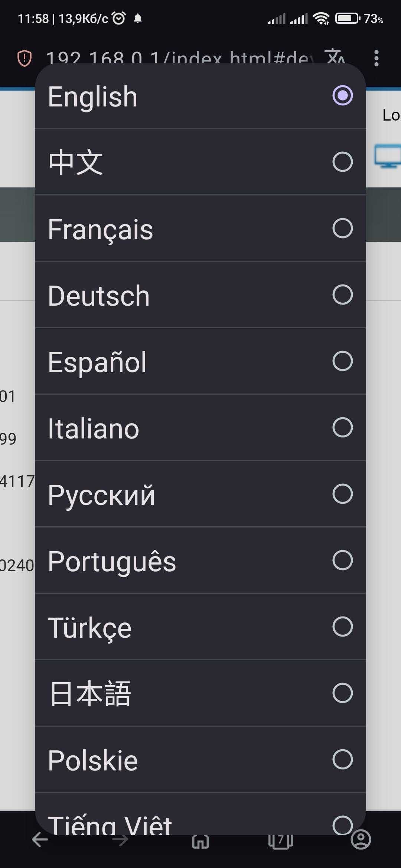Select Français radio button
Viewport: 401px width, 868px height.
tap(342, 228)
